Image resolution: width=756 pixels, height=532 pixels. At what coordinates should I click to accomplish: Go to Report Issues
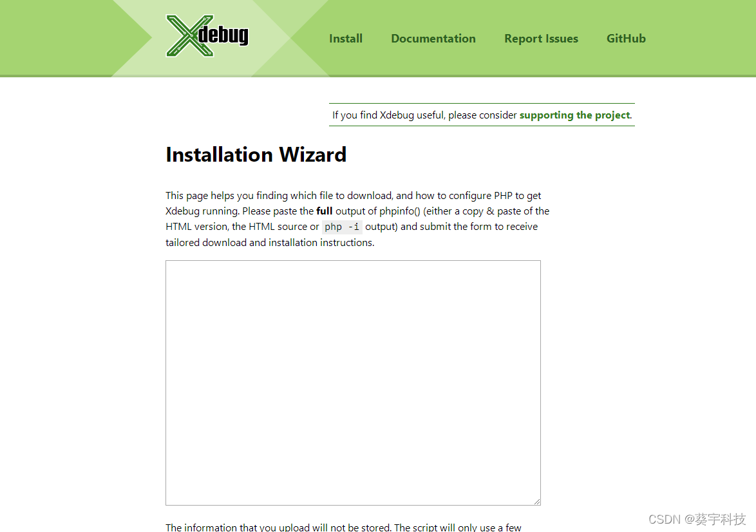pyautogui.click(x=541, y=39)
